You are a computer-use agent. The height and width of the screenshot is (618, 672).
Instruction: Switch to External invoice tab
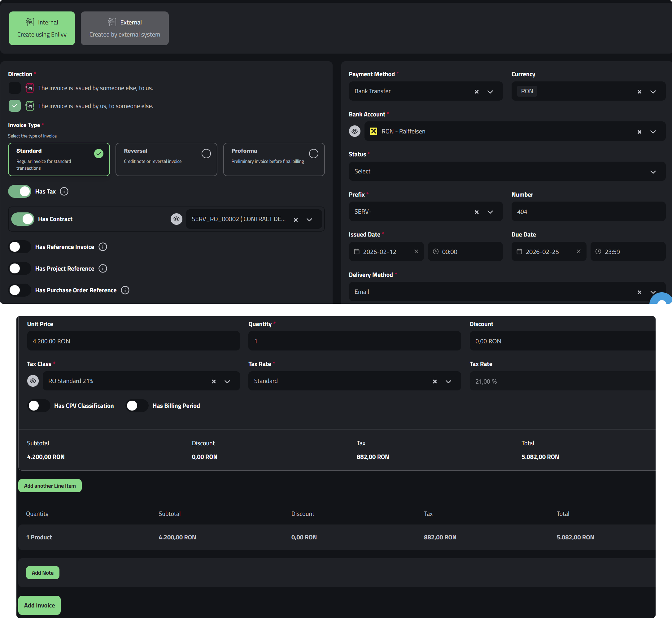(x=124, y=28)
